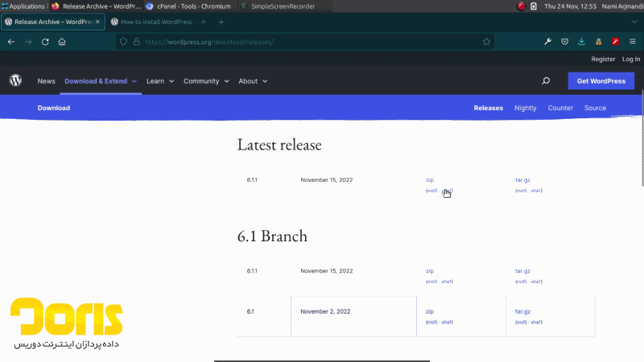
Task: Expand the About dropdown menu
Action: click(x=253, y=81)
